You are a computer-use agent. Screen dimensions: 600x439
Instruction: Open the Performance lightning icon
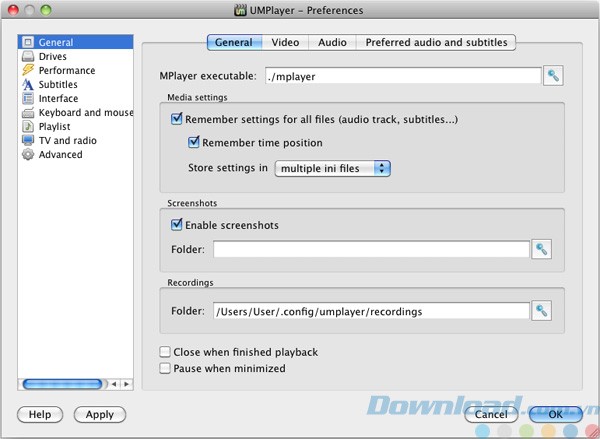(x=28, y=71)
